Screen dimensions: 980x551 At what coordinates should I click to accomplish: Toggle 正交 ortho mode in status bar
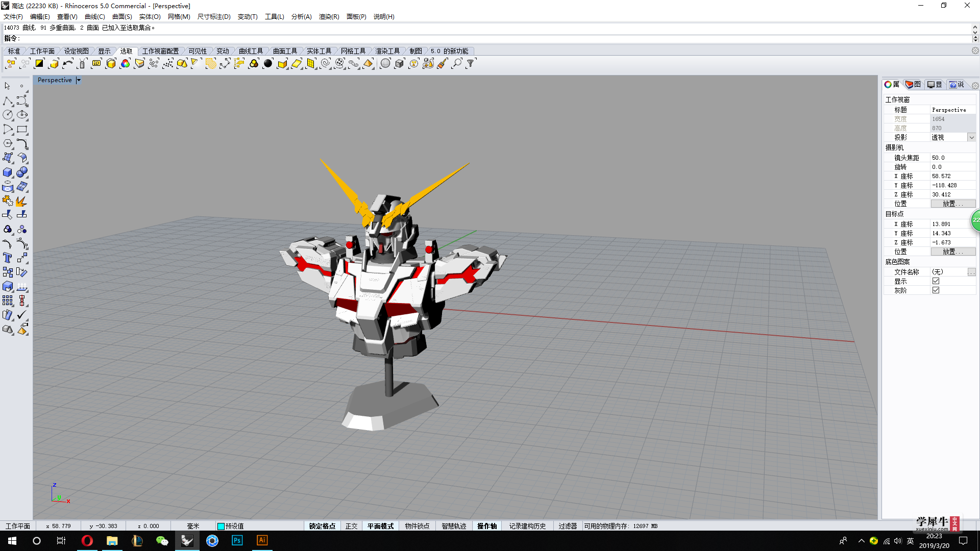(351, 526)
